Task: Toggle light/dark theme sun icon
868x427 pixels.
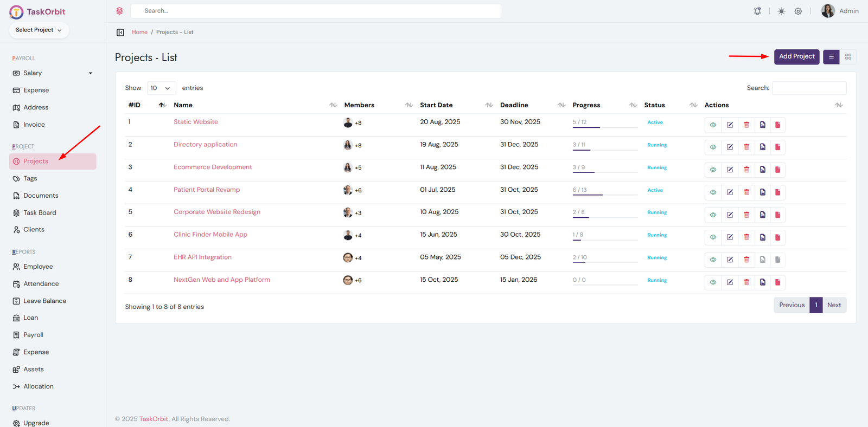Action: coord(781,11)
